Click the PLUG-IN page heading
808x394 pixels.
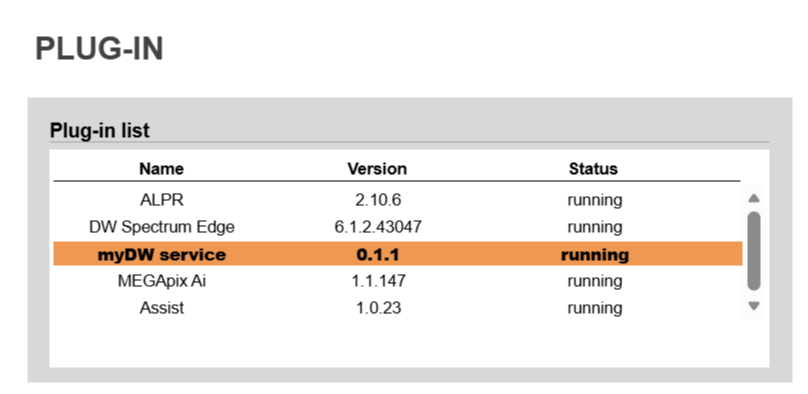(99, 49)
